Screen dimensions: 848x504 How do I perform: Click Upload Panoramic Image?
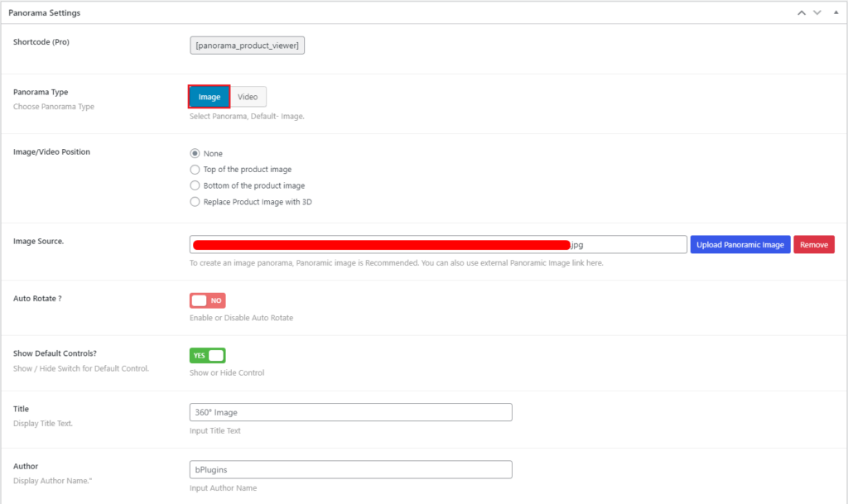740,244
